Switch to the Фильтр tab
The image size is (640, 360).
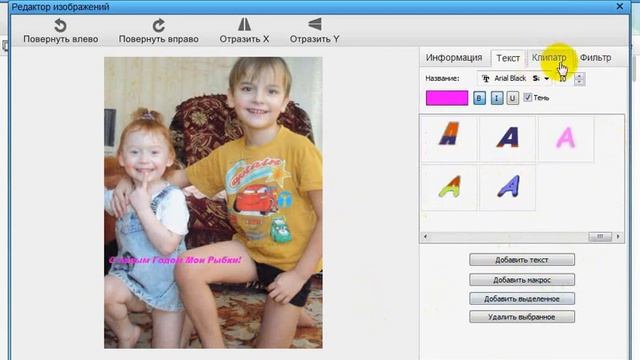(596, 58)
